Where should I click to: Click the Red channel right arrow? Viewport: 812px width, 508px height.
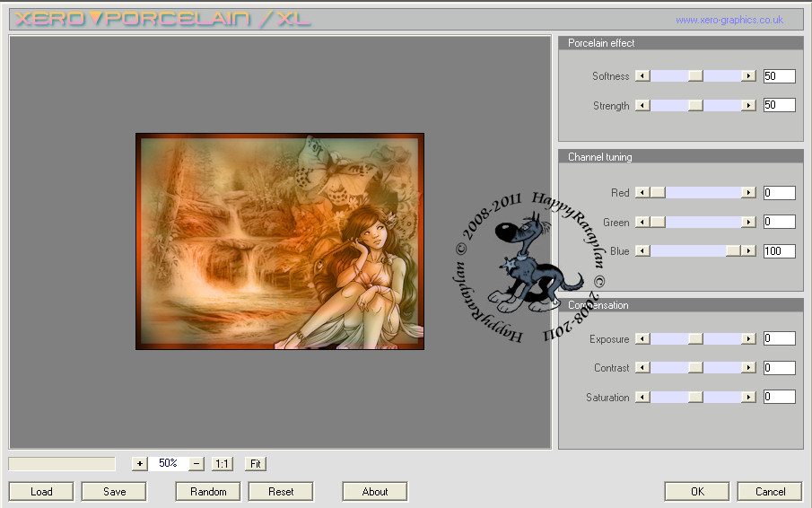748,193
